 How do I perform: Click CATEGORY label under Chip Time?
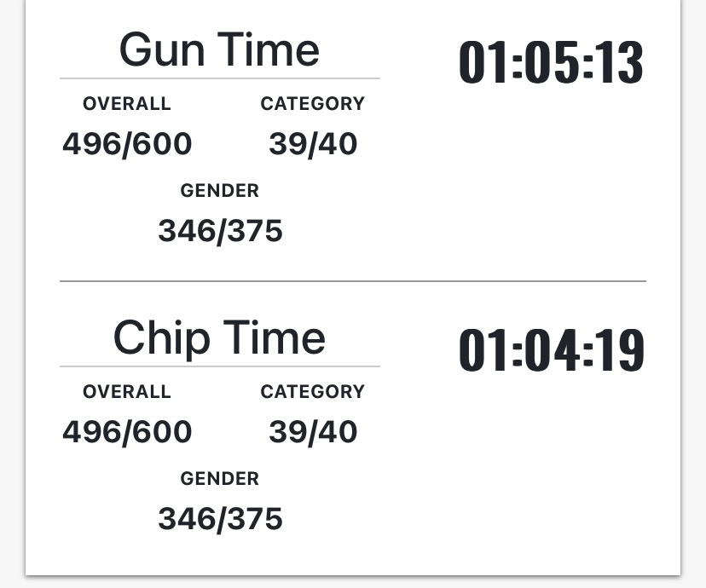pos(312,391)
